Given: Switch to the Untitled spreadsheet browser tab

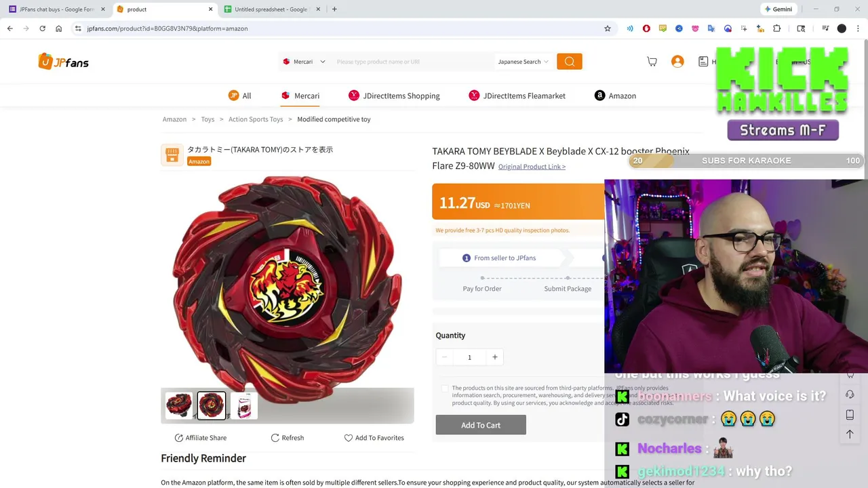Looking at the screenshot, I should [x=270, y=9].
